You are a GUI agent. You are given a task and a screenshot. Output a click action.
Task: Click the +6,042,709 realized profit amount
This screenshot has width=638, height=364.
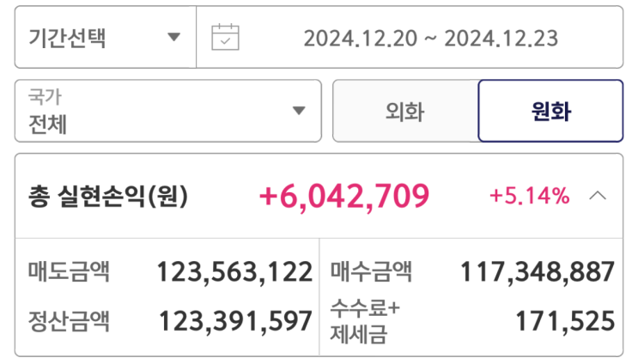[x=343, y=197]
